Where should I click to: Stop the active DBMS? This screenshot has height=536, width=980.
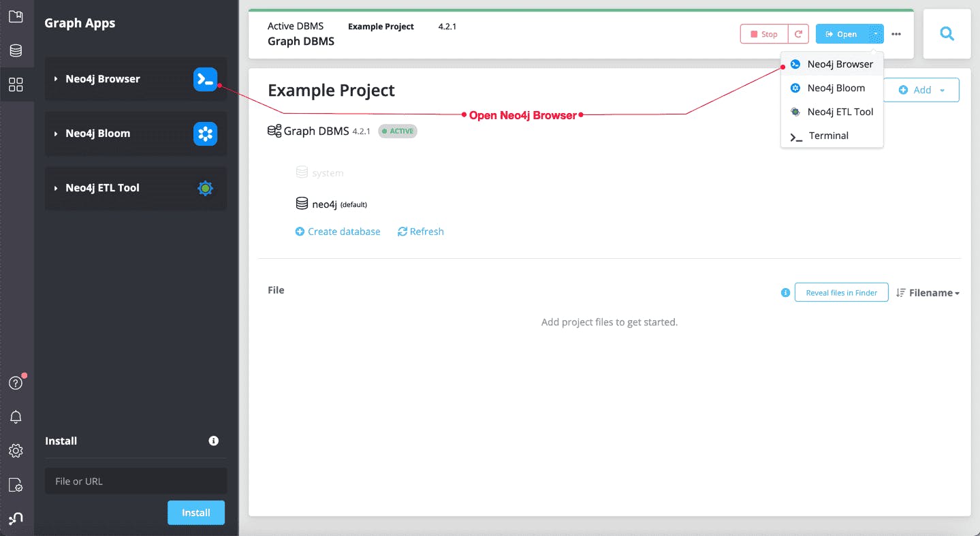(x=764, y=34)
